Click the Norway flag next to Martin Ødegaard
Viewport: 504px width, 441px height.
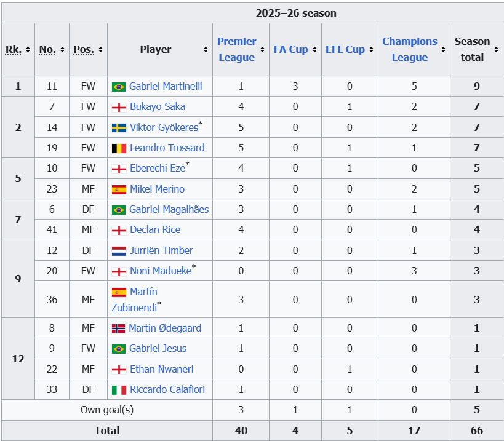[118, 328]
